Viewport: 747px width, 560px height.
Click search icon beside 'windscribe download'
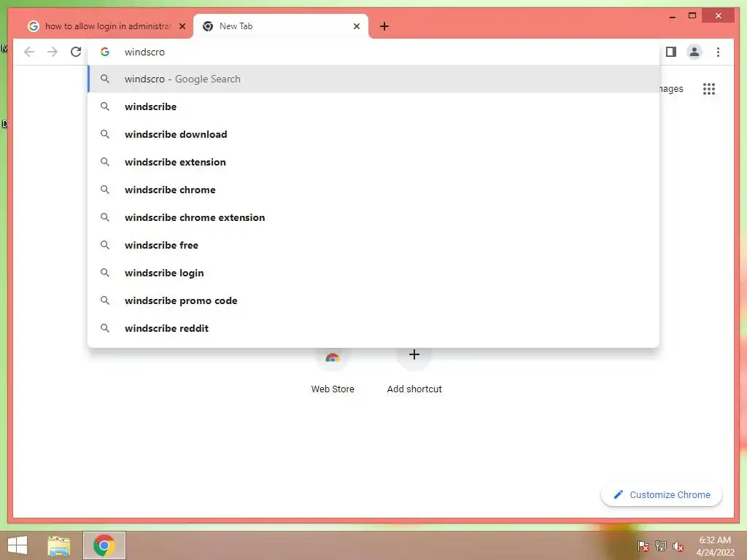pyautogui.click(x=105, y=134)
